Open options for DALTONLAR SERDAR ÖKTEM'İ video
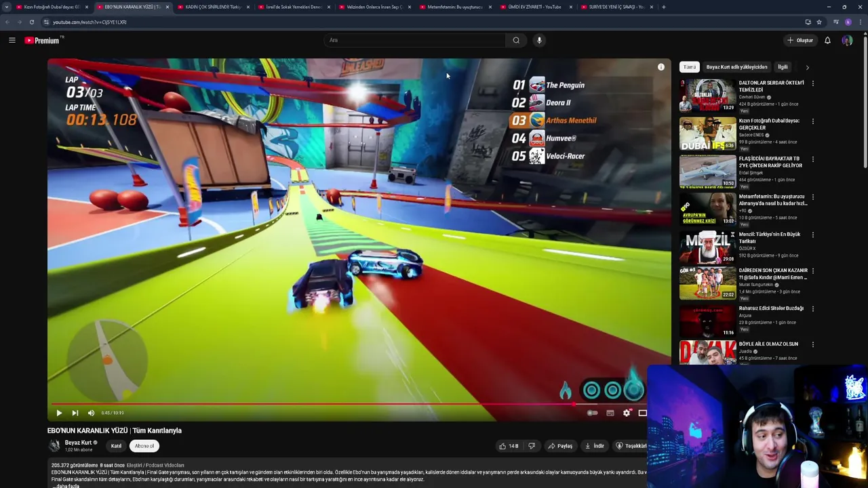868x488 pixels. click(x=812, y=83)
